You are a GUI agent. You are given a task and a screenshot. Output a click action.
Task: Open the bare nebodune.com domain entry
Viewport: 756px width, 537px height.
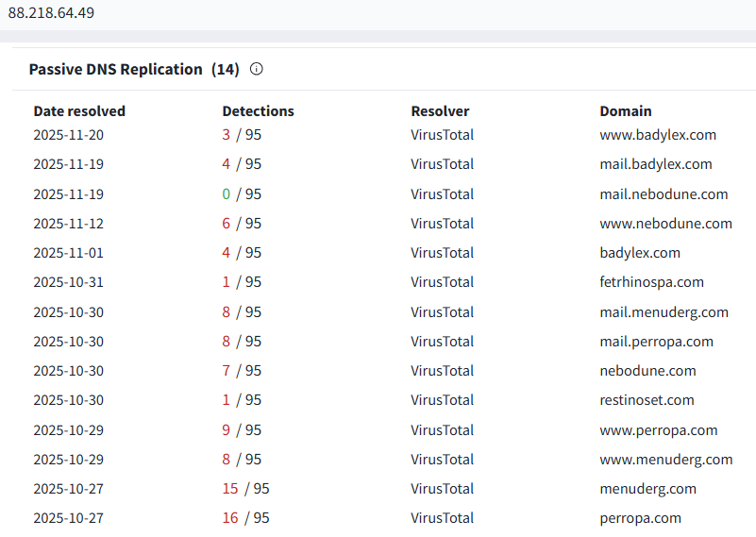click(x=647, y=371)
